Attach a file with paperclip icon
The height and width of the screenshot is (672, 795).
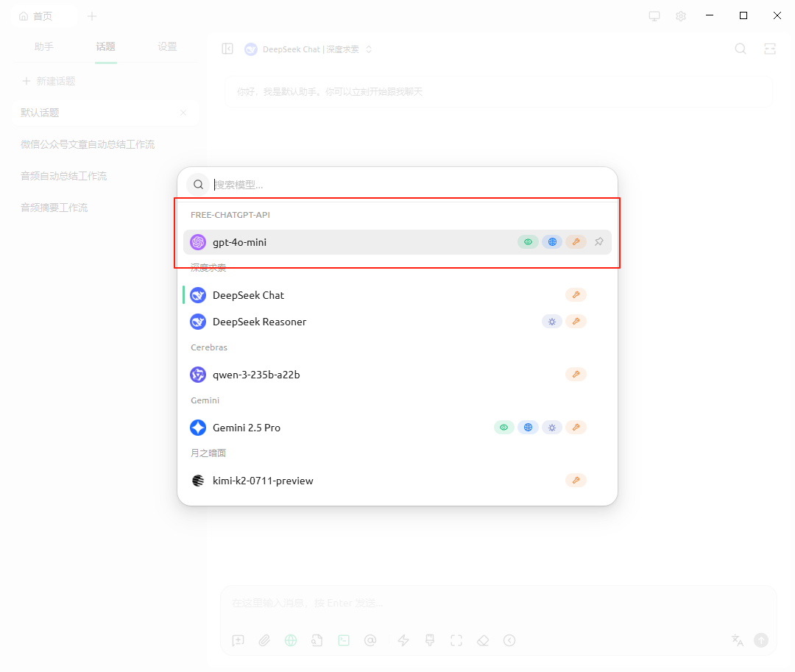point(264,640)
